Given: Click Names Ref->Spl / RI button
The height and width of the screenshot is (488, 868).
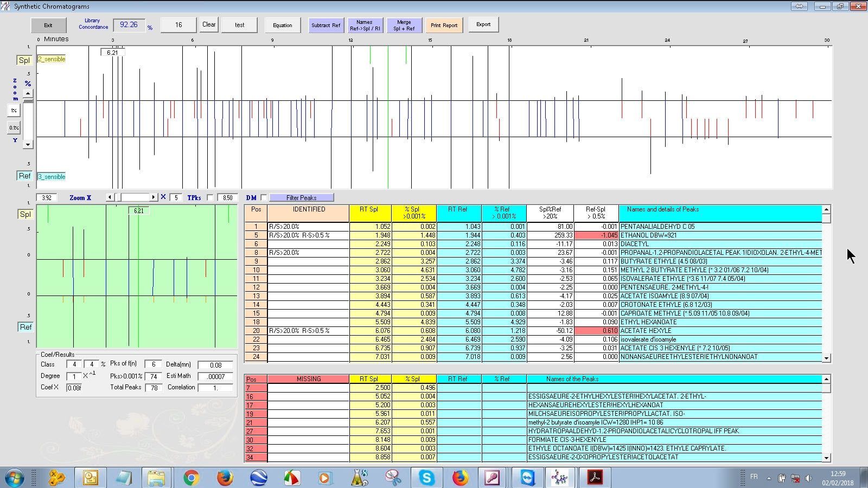Looking at the screenshot, I should coord(365,25).
